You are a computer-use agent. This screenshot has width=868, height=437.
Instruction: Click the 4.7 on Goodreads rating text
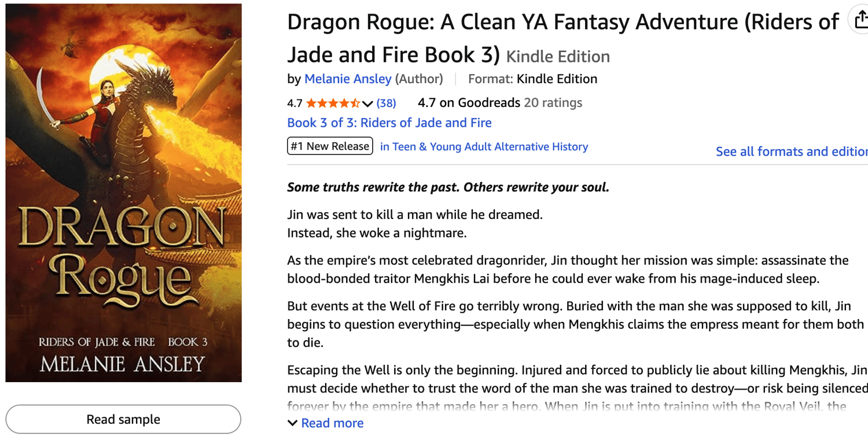tap(469, 103)
